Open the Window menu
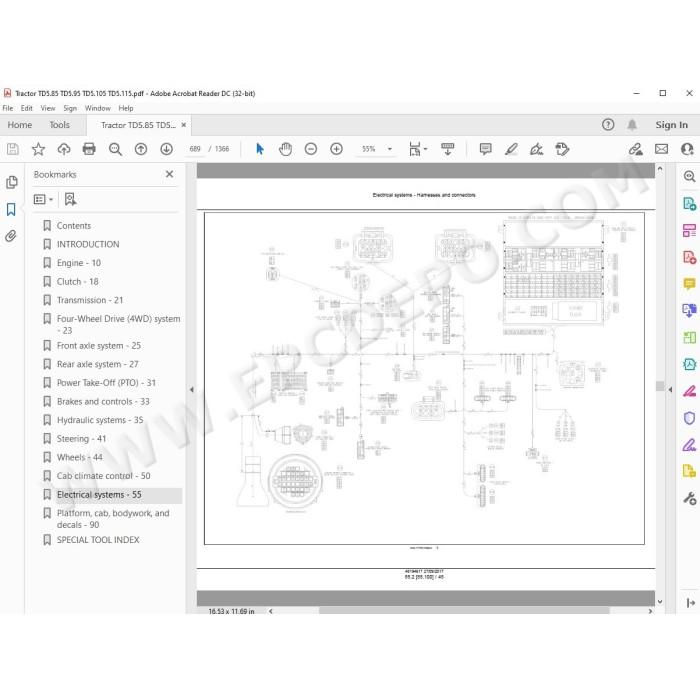 (x=97, y=108)
